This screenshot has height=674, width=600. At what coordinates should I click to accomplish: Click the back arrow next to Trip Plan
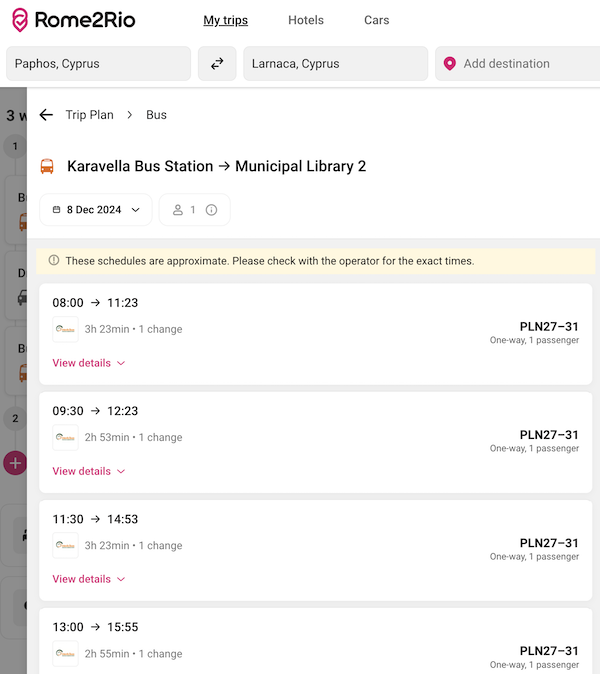(x=46, y=115)
